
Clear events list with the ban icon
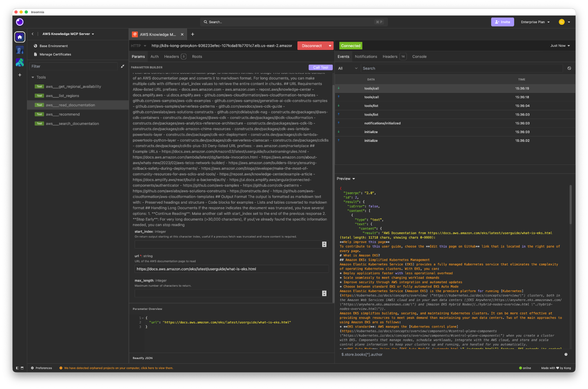point(569,68)
